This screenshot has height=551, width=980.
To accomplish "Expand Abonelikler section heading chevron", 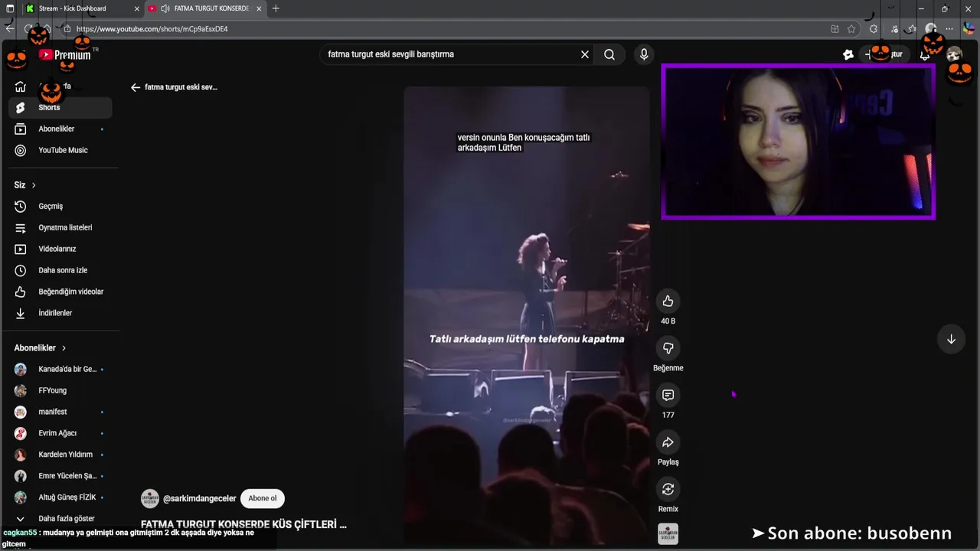I will (64, 348).
